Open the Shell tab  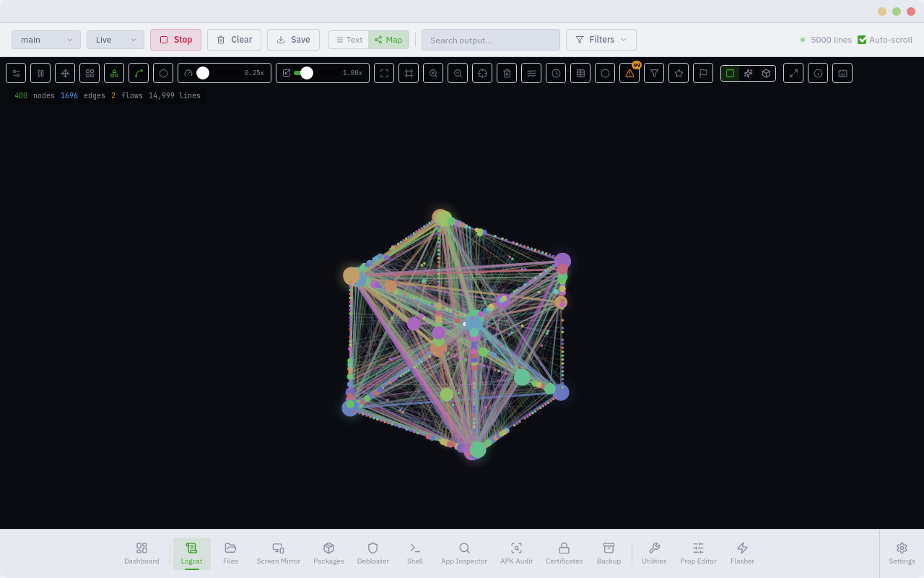click(415, 553)
